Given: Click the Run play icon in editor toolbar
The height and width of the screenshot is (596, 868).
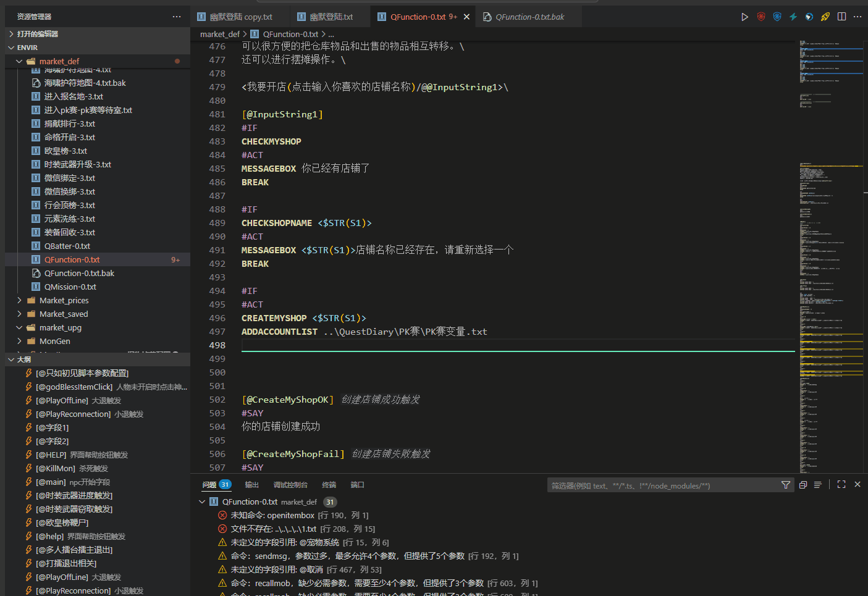Looking at the screenshot, I should [x=744, y=17].
